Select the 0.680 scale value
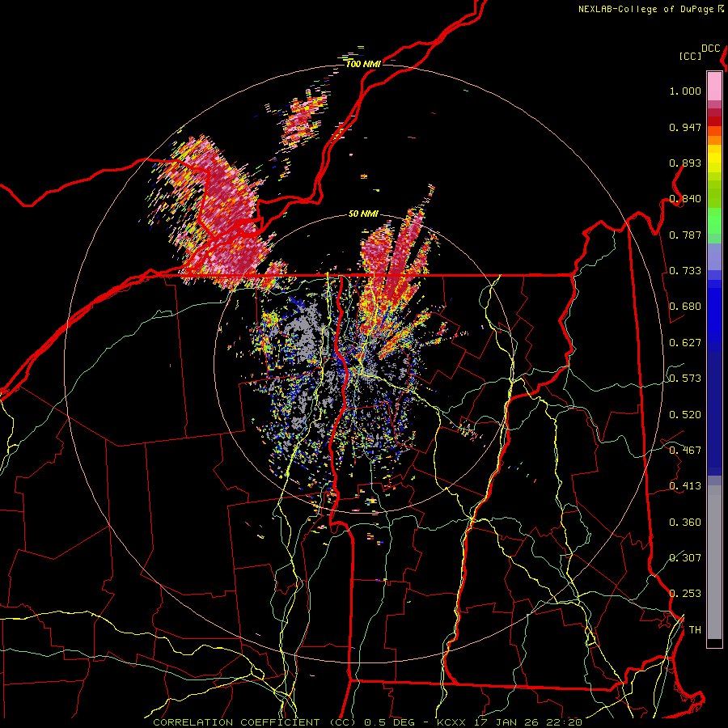The width and height of the screenshot is (728, 728). coord(685,307)
